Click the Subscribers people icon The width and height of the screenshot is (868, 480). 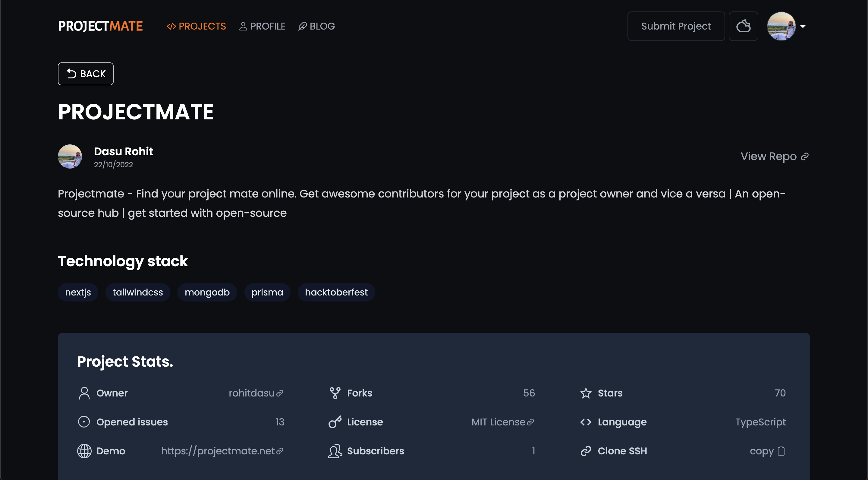[335, 451]
